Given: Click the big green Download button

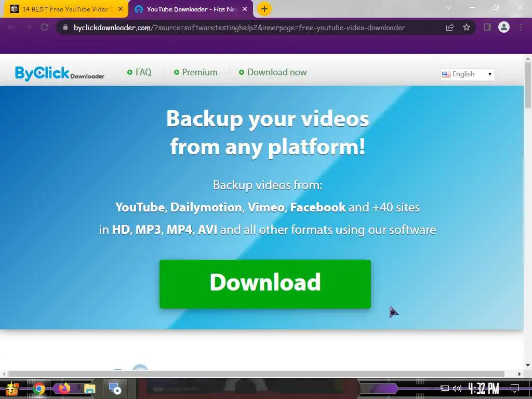Looking at the screenshot, I should point(265,284).
